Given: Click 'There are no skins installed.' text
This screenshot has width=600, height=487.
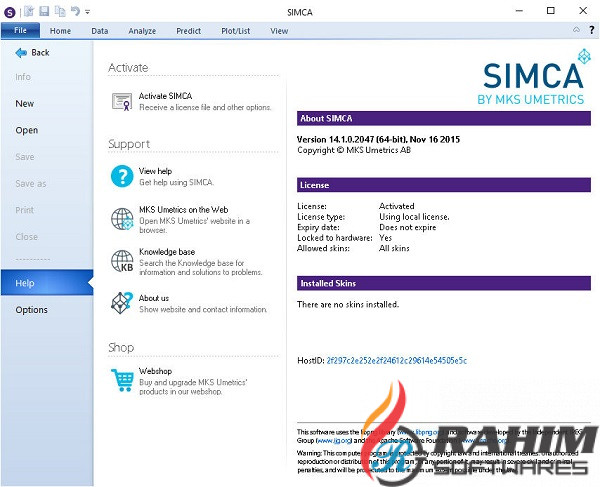Looking at the screenshot, I should click(x=348, y=305).
